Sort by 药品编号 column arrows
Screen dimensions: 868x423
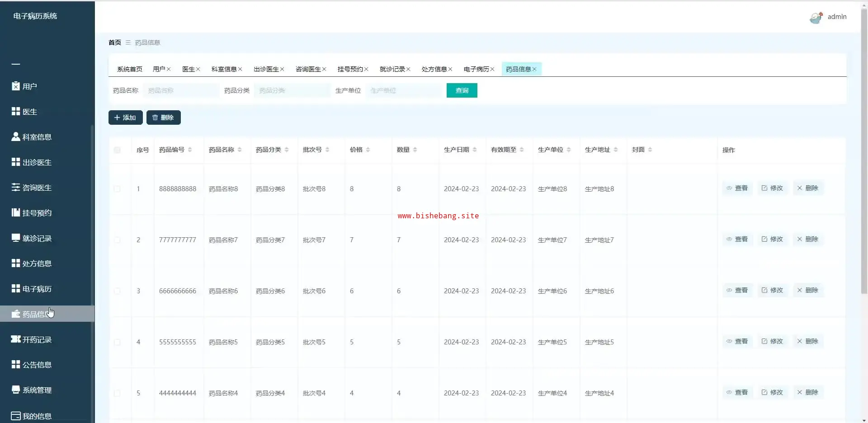click(190, 150)
